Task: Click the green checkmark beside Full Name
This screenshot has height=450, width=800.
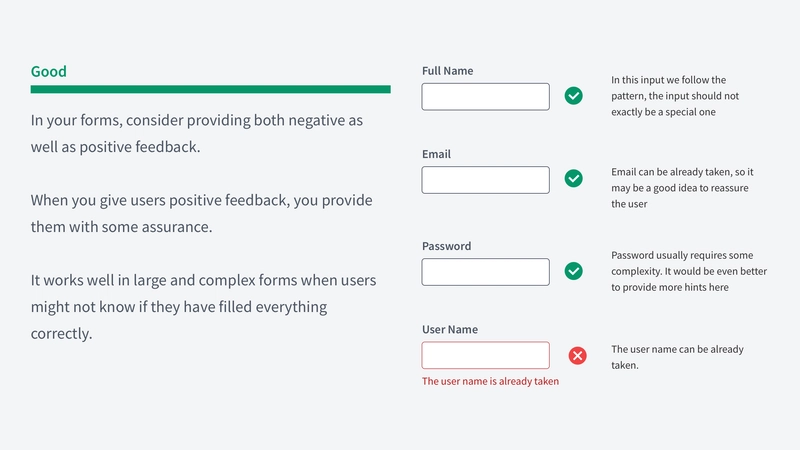Action: [573, 96]
